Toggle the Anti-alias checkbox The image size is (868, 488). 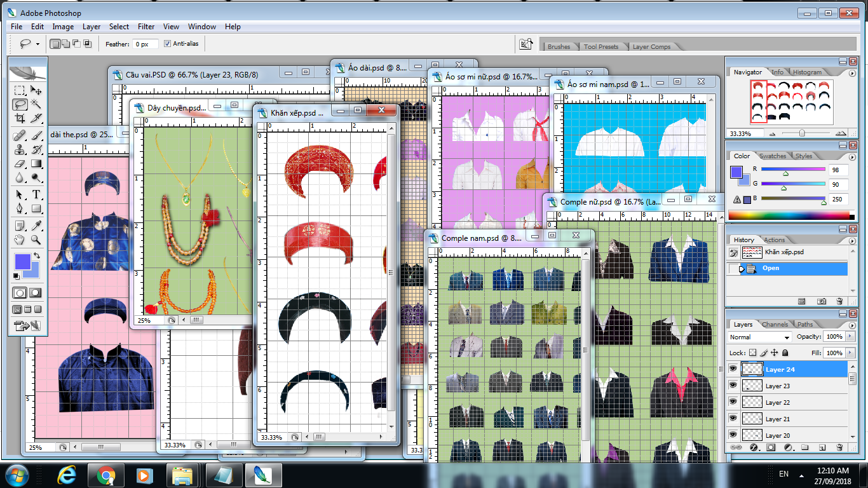(x=167, y=44)
